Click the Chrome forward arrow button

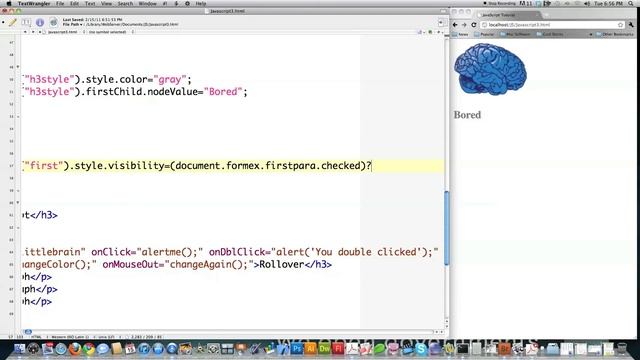pyautogui.click(x=464, y=25)
